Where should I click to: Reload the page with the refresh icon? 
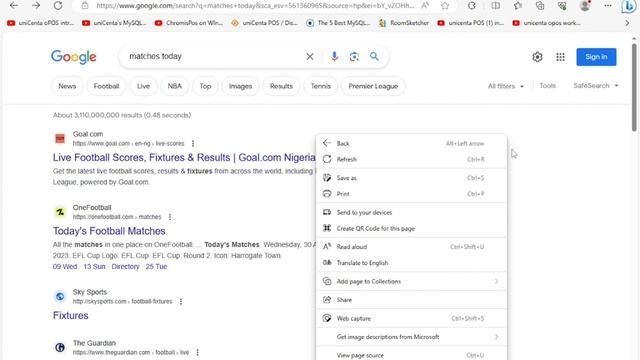[58, 5]
